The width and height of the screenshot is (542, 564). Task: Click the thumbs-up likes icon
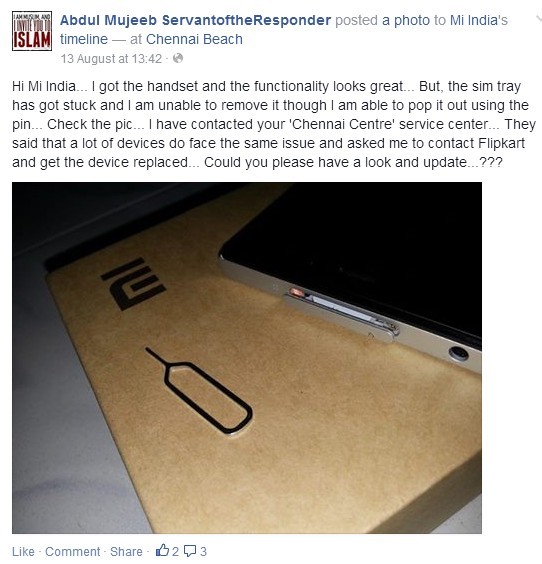162,550
